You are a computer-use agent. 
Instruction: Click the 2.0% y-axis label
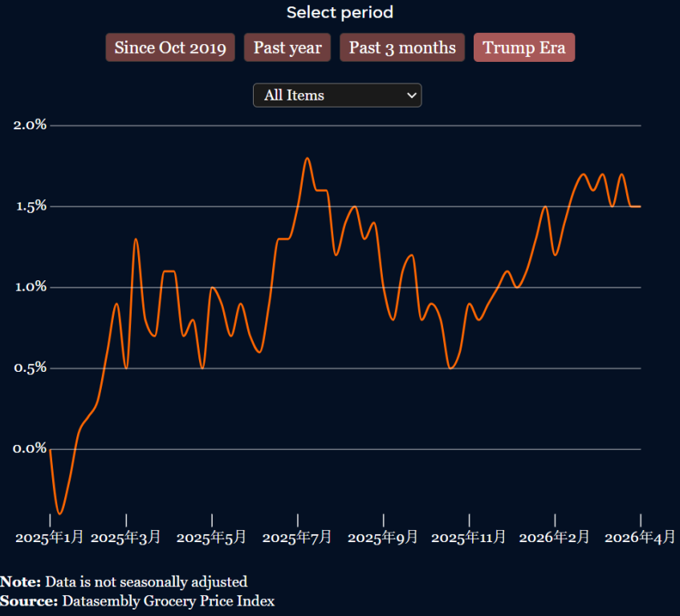(30, 125)
